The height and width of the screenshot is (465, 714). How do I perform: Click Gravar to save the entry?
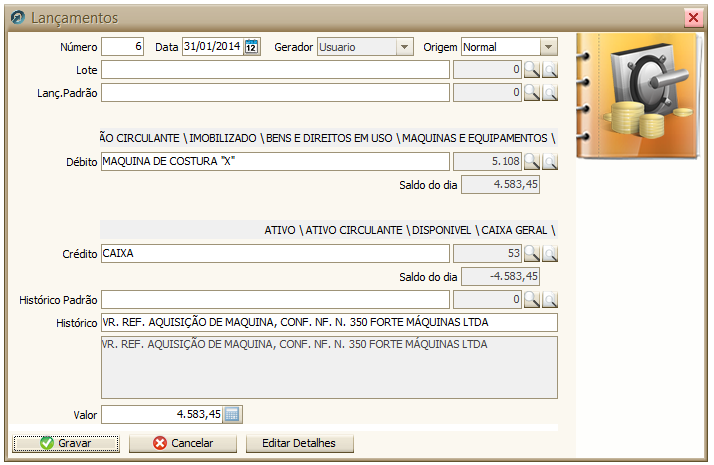tap(66, 443)
